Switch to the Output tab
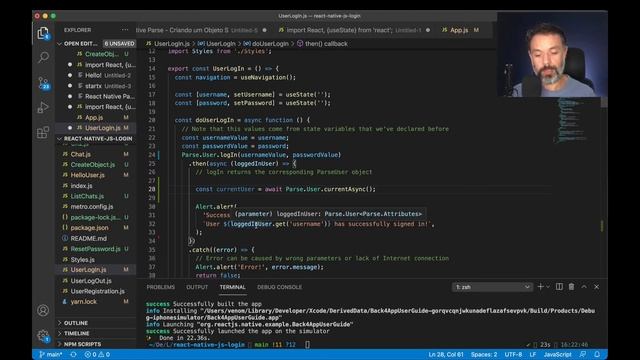 tap(197, 287)
